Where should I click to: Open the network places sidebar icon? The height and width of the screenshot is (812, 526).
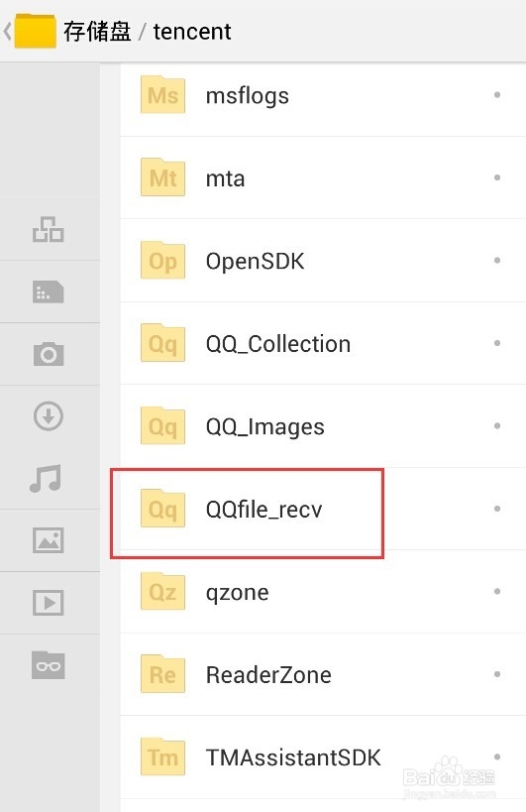tap(49, 229)
